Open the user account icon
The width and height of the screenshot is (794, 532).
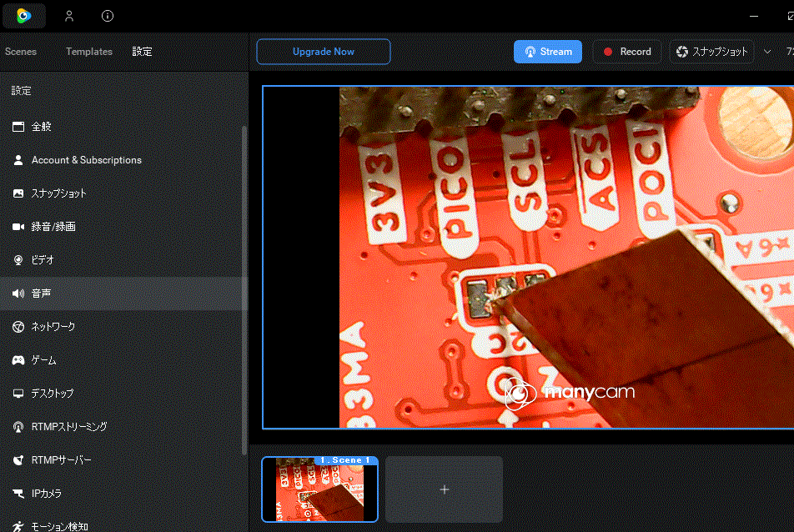(x=69, y=16)
